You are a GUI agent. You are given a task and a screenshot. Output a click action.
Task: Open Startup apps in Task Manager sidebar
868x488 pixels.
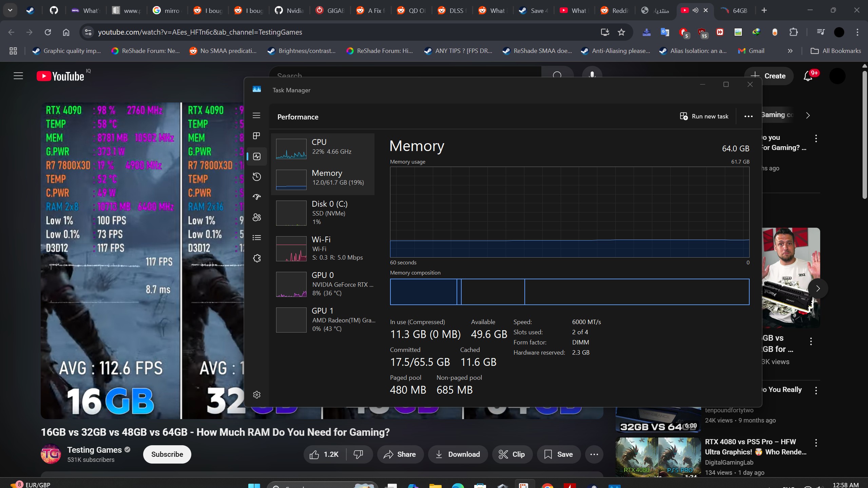tap(257, 197)
